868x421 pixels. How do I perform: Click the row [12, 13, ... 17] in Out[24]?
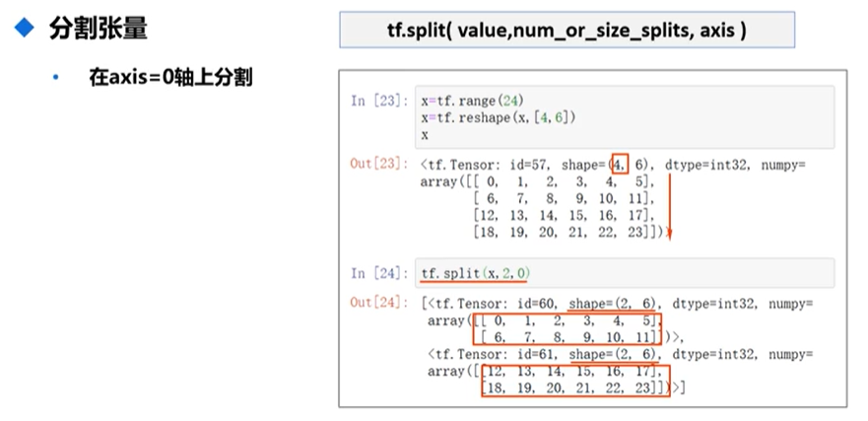[x=571, y=371]
